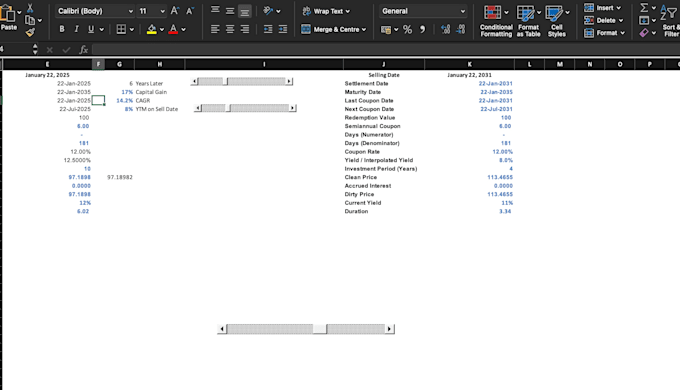680x390 pixels.
Task: Expand font colour palette arrow
Action: (183, 29)
